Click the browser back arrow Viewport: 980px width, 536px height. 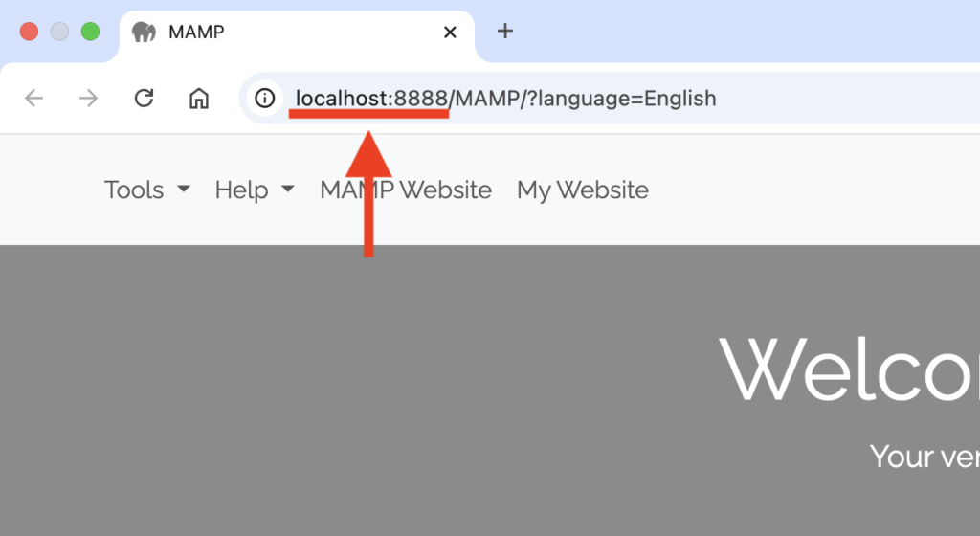[x=33, y=98]
